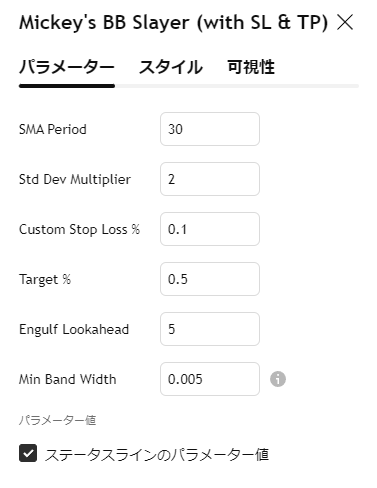Click the Std Dev Multiplier label
Viewport: 377px width, 488px height.
pos(75,179)
